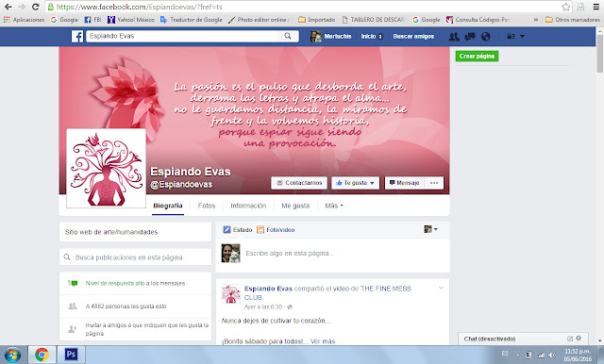This screenshot has width=604, height=364.
Task: Open the privacy shortcuts lock icon
Action: coord(511,36)
